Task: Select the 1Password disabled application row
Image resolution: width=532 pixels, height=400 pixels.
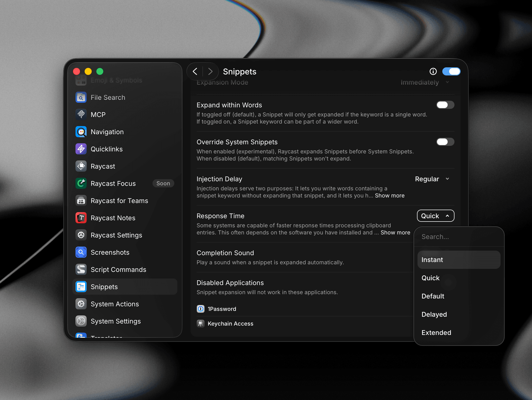Action: pyautogui.click(x=305, y=309)
